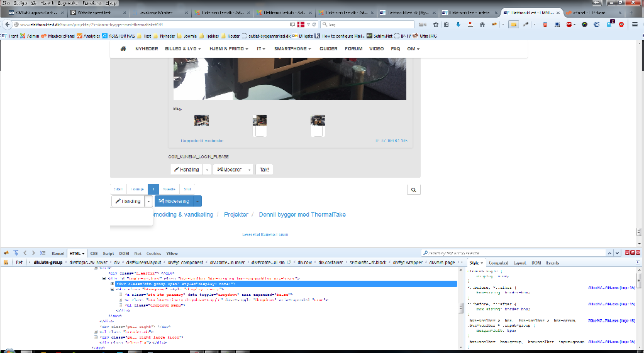Expand the OM menu
The width and height of the screenshot is (644, 353).
413,48
